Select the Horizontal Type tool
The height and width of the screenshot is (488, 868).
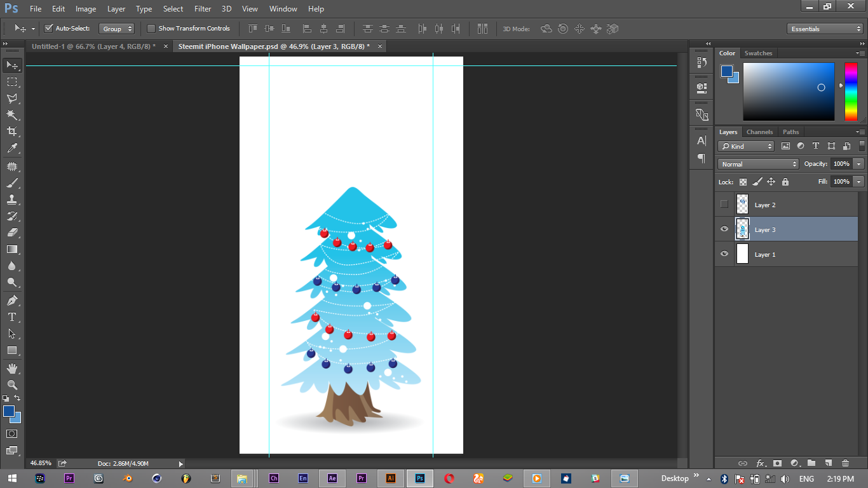[x=12, y=317]
